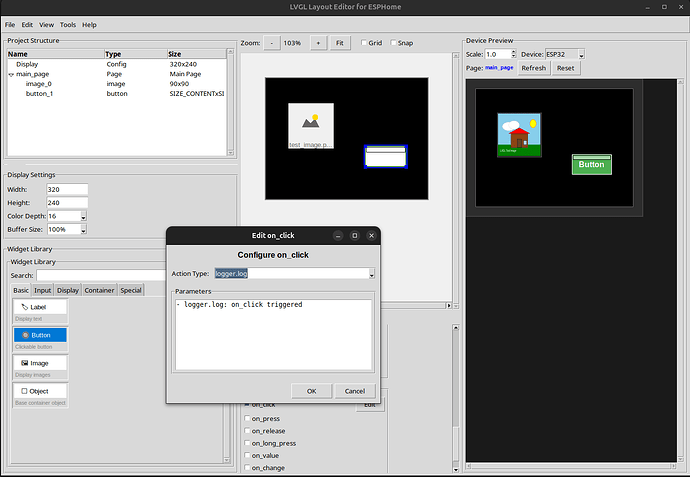Choose the Object container widget

[40, 390]
